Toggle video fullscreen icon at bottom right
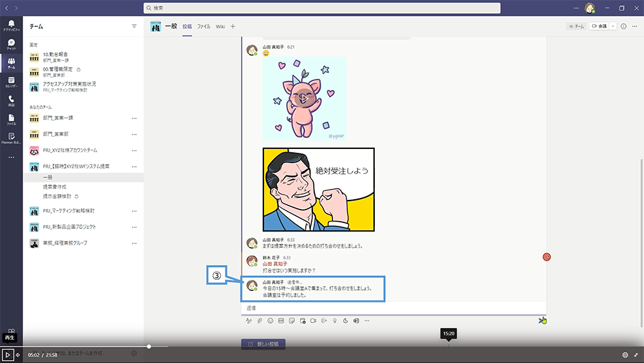 636,355
